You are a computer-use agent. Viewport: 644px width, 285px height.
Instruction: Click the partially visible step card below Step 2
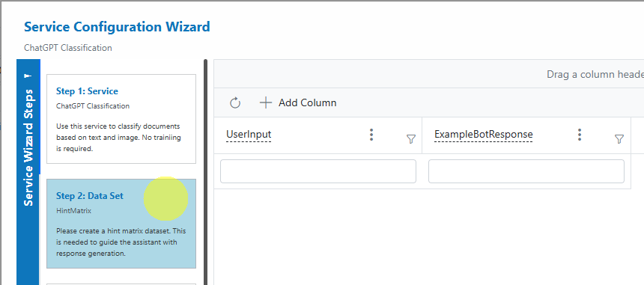pyautogui.click(x=121, y=284)
